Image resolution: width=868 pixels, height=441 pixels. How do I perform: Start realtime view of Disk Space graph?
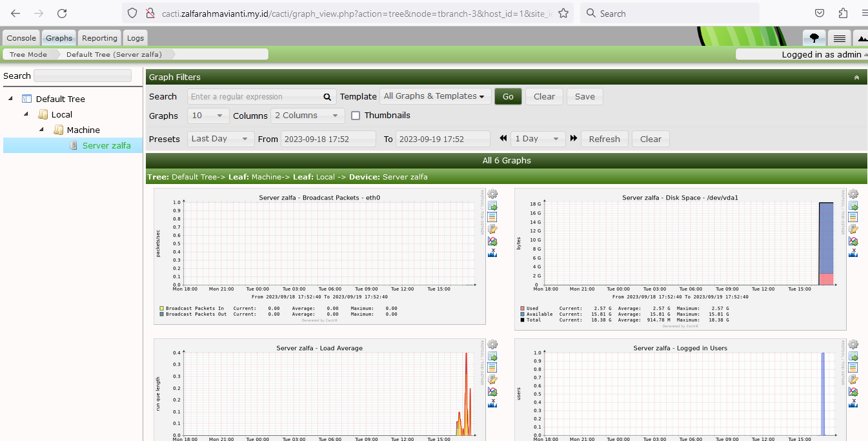coord(853,241)
